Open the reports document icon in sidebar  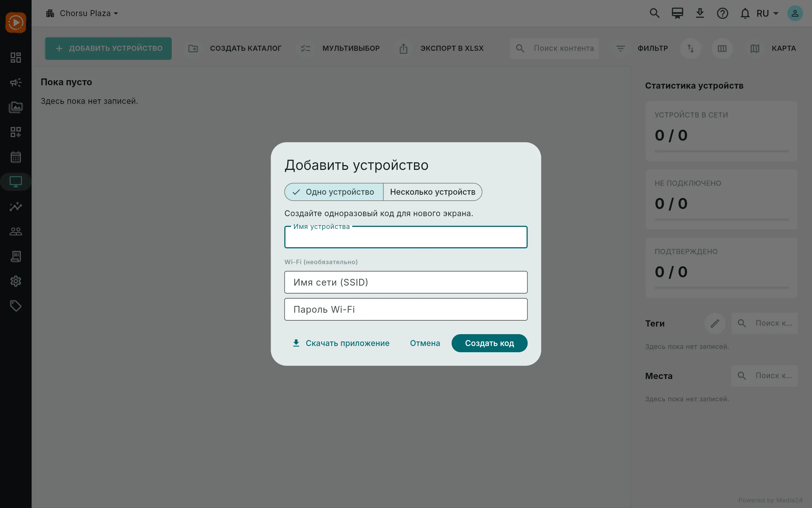(16, 256)
